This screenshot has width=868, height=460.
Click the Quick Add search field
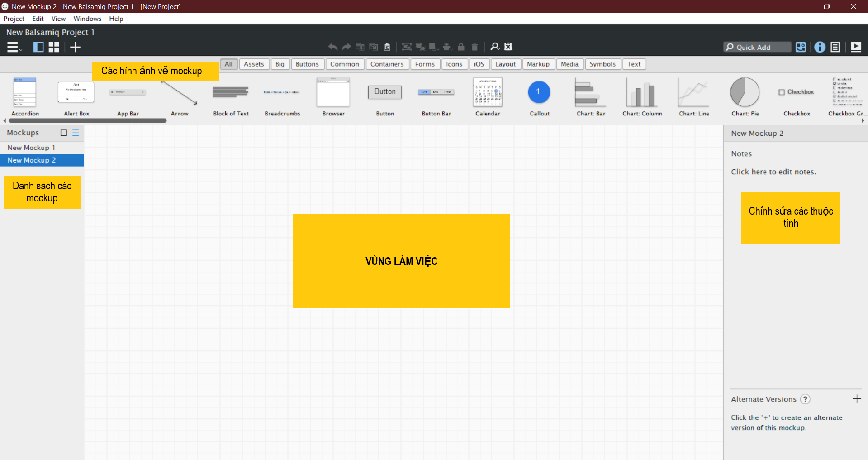coord(757,47)
